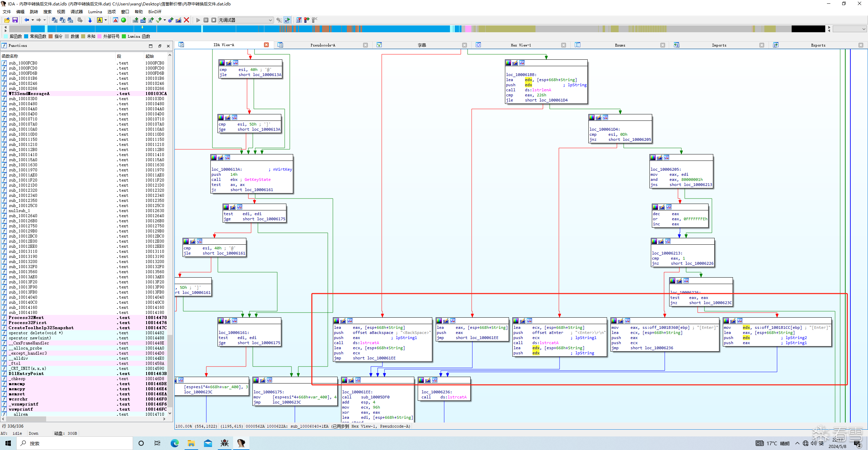Click the yellow 'A' text-style icon
Screen dimensions: 868x450
pyautogui.click(x=100, y=20)
